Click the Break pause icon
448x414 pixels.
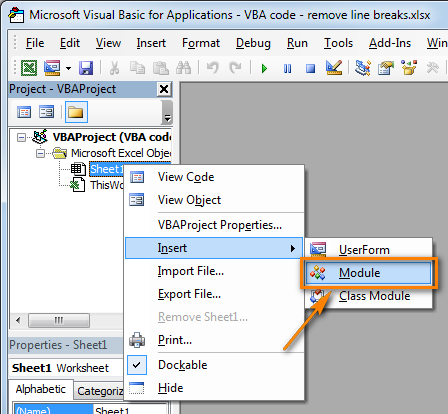point(287,69)
